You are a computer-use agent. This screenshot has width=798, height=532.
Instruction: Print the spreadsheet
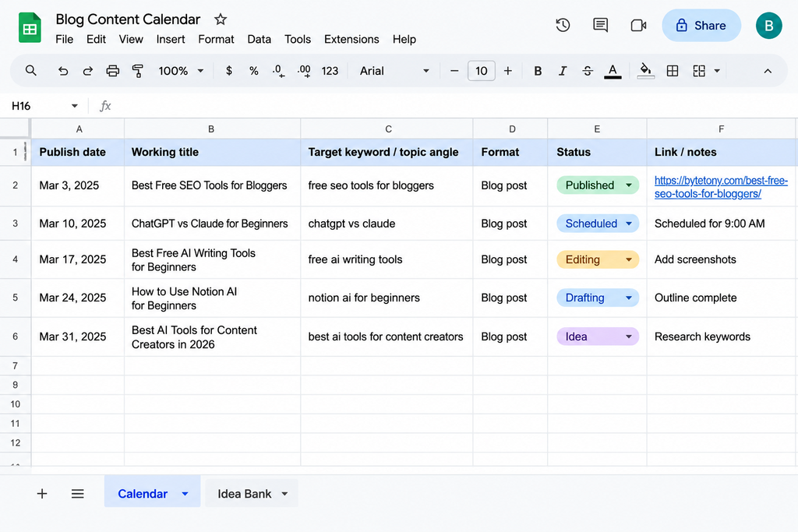pyautogui.click(x=112, y=71)
